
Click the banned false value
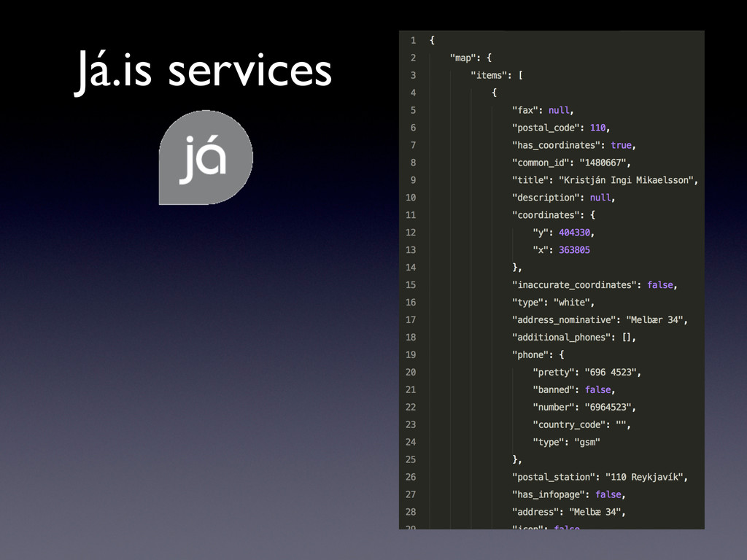[598, 389]
